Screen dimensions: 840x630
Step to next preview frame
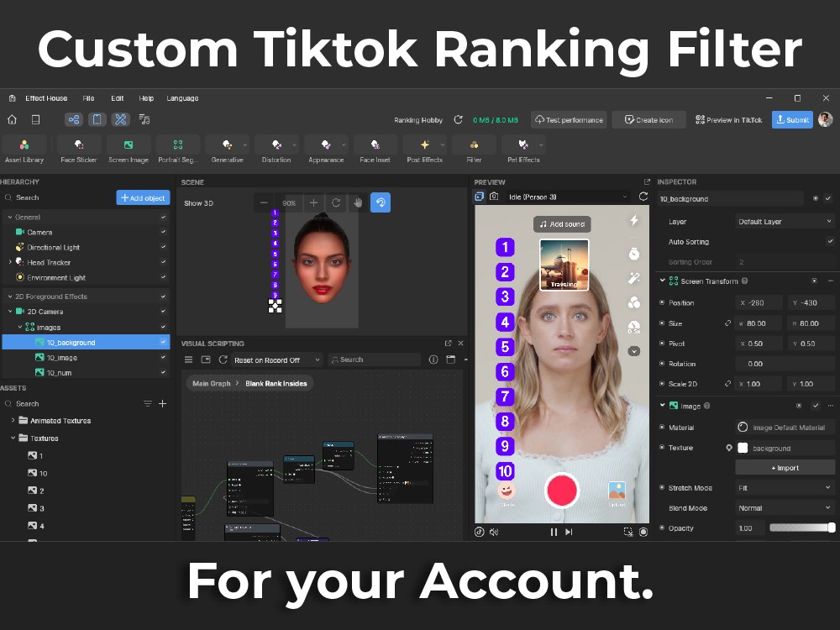pyautogui.click(x=569, y=532)
